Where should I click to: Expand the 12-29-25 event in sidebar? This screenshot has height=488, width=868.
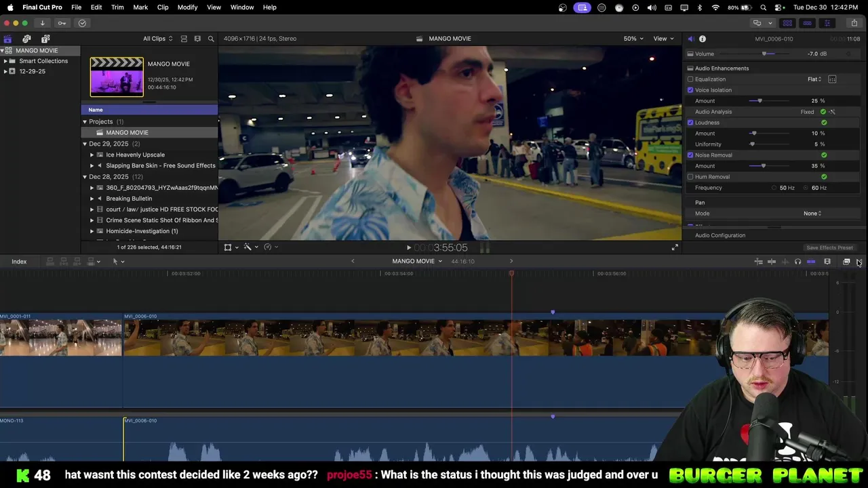[x=5, y=71]
